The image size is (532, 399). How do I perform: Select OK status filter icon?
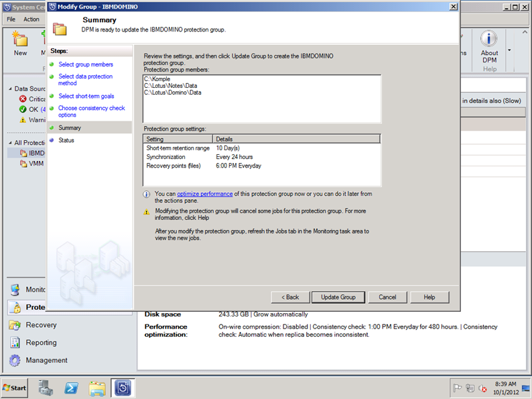click(x=23, y=109)
